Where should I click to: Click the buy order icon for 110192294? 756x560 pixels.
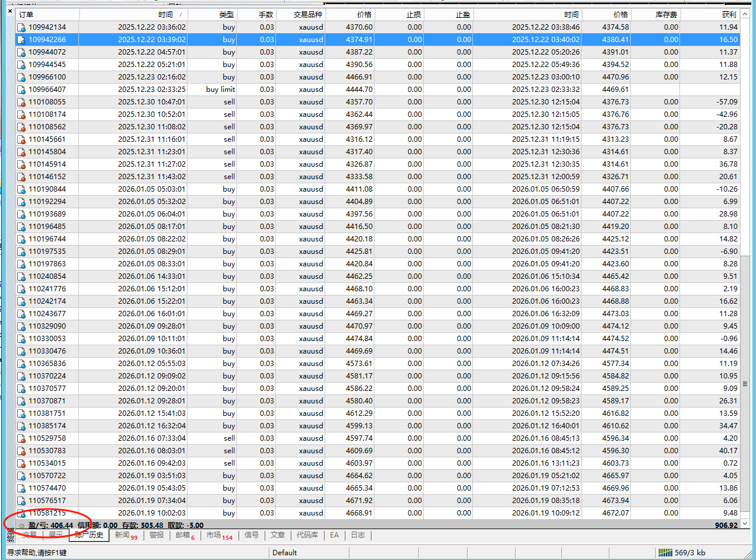pos(21,202)
